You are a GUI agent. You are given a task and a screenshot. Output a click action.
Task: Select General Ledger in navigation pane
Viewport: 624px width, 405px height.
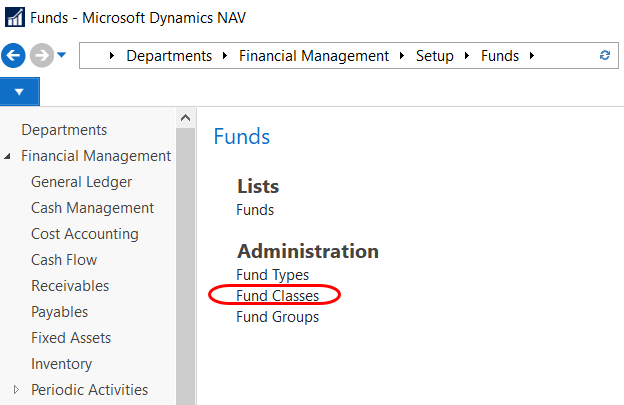81,182
